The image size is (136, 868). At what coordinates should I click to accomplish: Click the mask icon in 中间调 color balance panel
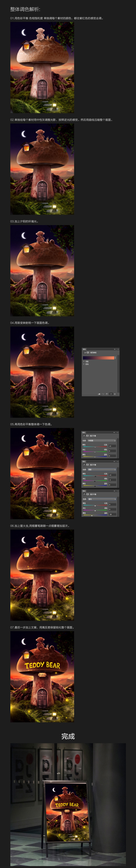[88, 436]
